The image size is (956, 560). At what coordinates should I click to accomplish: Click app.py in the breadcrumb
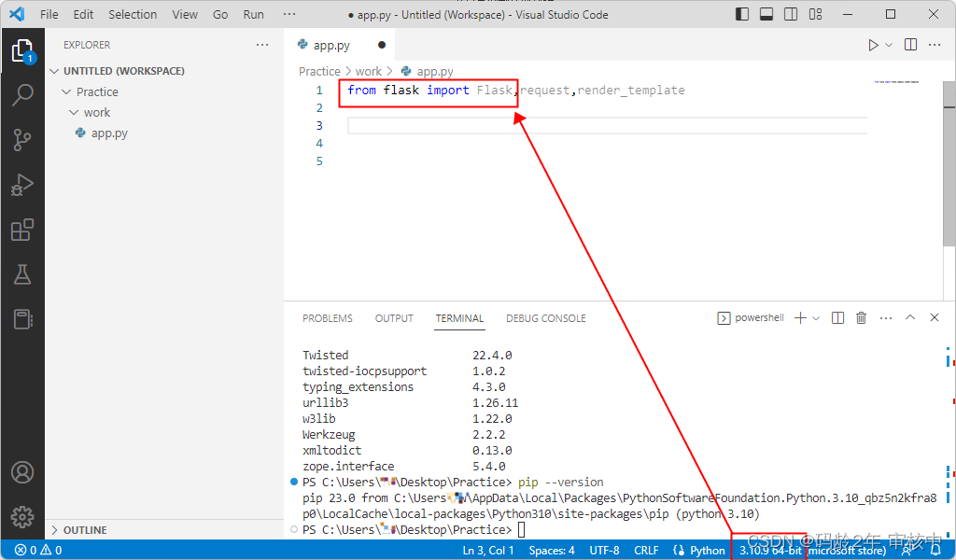(435, 71)
